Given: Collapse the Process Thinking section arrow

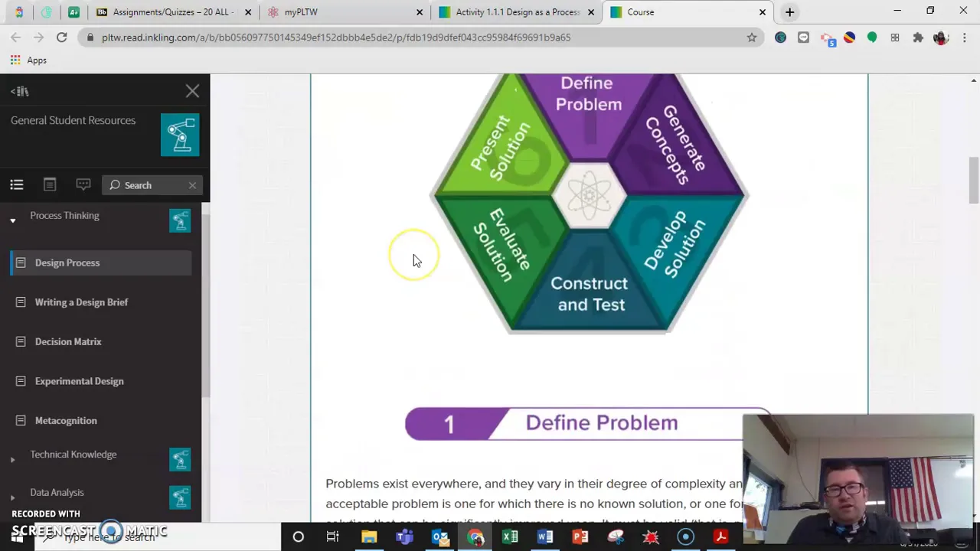Looking at the screenshot, I should point(12,221).
